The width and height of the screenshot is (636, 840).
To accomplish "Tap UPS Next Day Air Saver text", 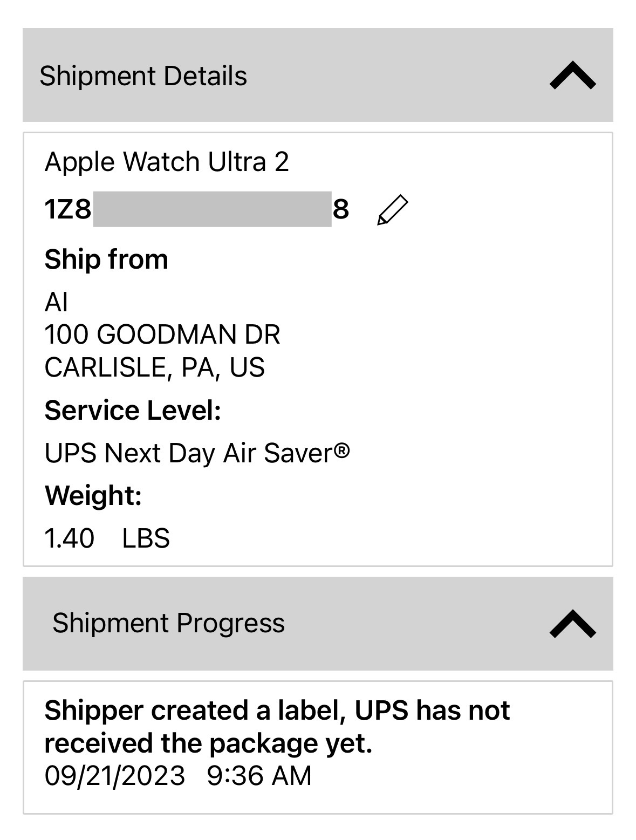I will pyautogui.click(x=197, y=453).
